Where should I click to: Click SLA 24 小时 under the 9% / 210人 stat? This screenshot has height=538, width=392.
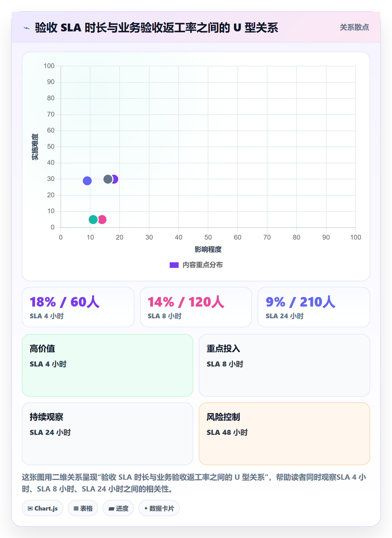pos(284,316)
